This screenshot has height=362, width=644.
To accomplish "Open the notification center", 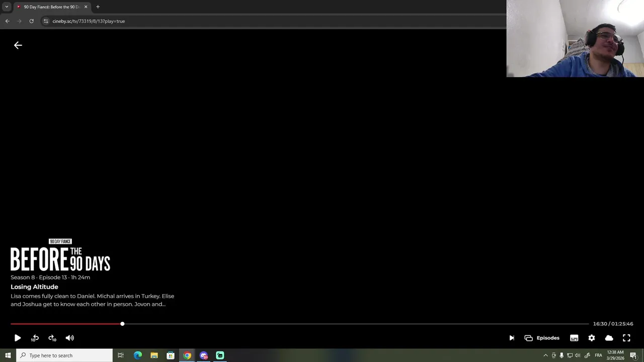I will (x=633, y=355).
